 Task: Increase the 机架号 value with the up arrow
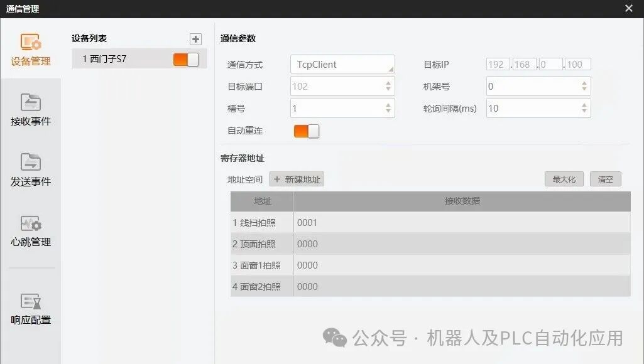point(584,83)
